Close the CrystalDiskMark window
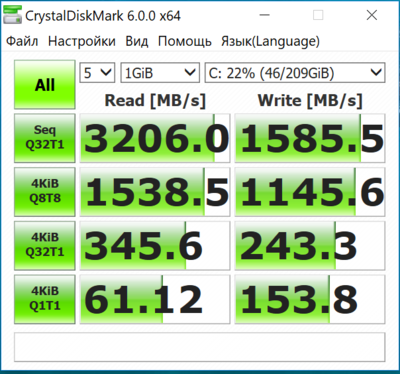Image resolution: width=400 pixels, height=374 pixels. [372, 15]
